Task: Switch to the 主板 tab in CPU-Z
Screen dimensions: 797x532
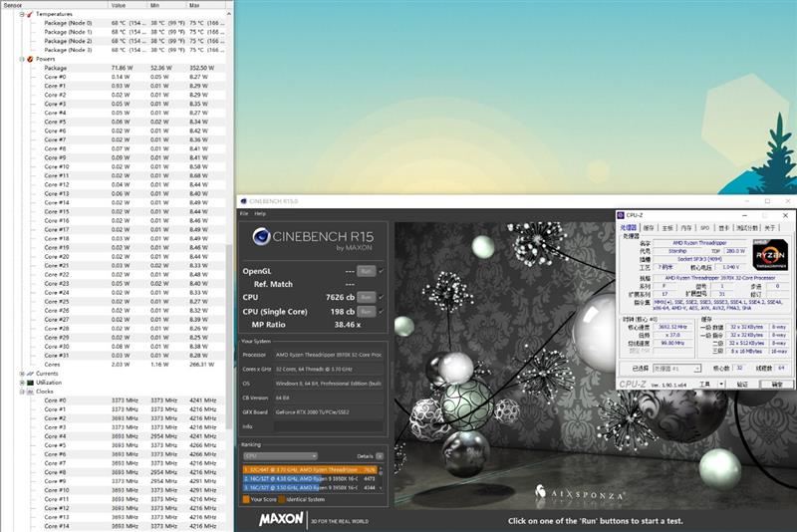Action: tap(667, 228)
